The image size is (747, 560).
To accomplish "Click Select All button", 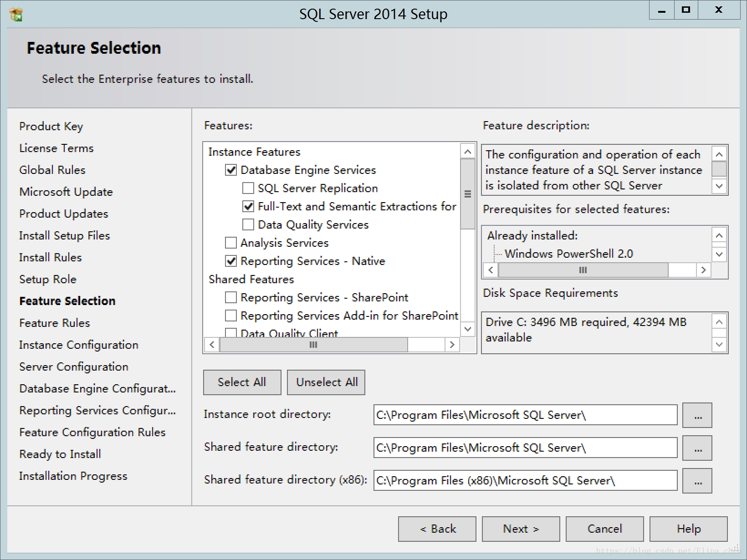I will [242, 382].
